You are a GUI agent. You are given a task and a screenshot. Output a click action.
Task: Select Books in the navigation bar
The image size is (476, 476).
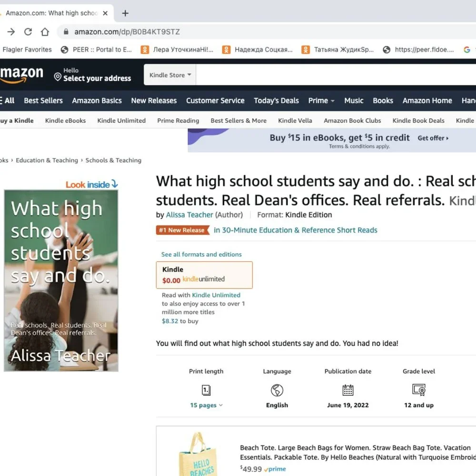coord(383,101)
